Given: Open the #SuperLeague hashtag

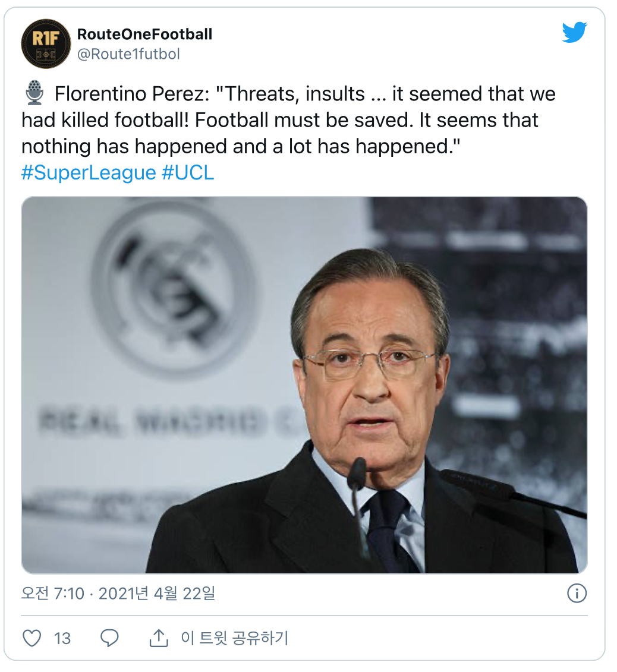Looking at the screenshot, I should click(88, 173).
